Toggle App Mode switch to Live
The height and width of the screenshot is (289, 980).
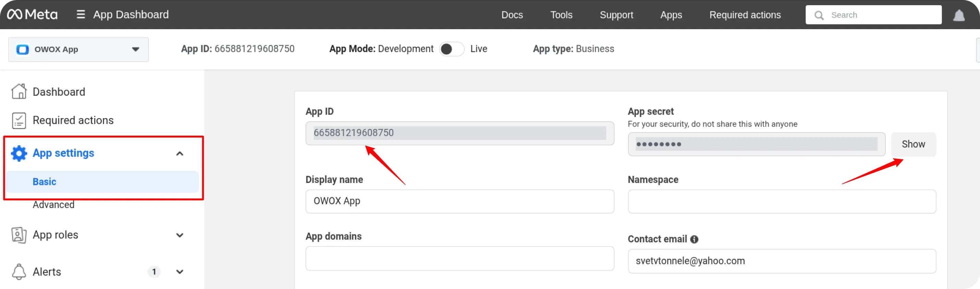[452, 49]
